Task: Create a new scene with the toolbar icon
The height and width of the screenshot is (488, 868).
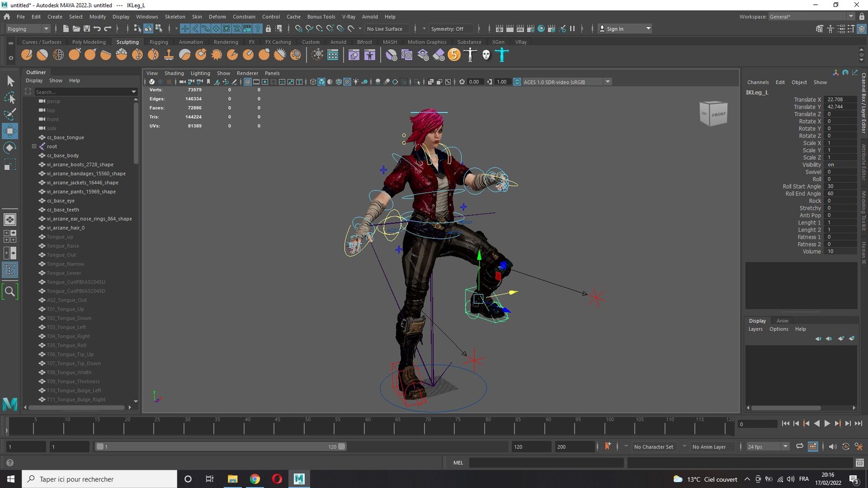Action: point(66,29)
